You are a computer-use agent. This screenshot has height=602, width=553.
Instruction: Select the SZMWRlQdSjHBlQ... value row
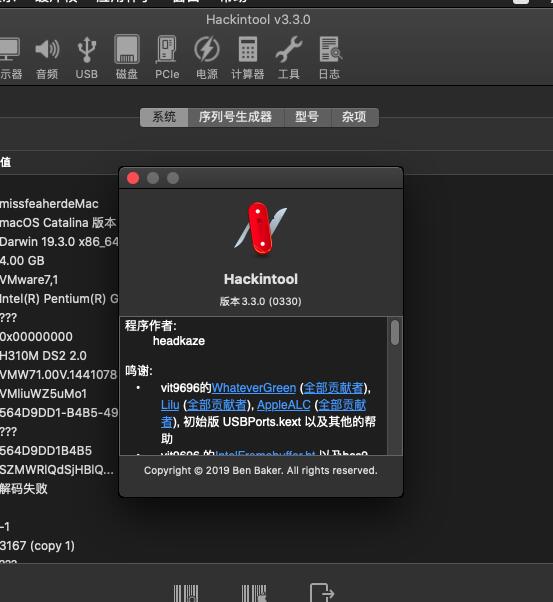[57, 470]
